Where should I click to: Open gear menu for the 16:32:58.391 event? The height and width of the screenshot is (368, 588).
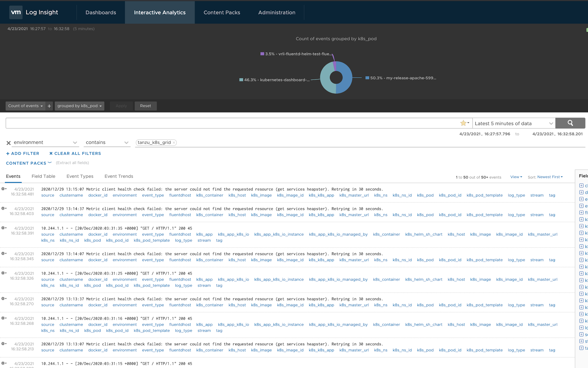[x=4, y=228]
